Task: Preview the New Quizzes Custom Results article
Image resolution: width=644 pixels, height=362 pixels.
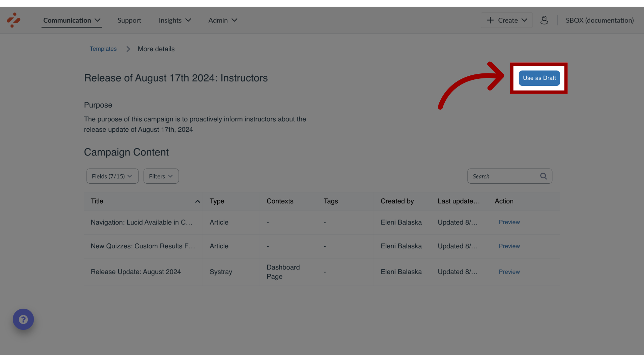Action: 509,246
